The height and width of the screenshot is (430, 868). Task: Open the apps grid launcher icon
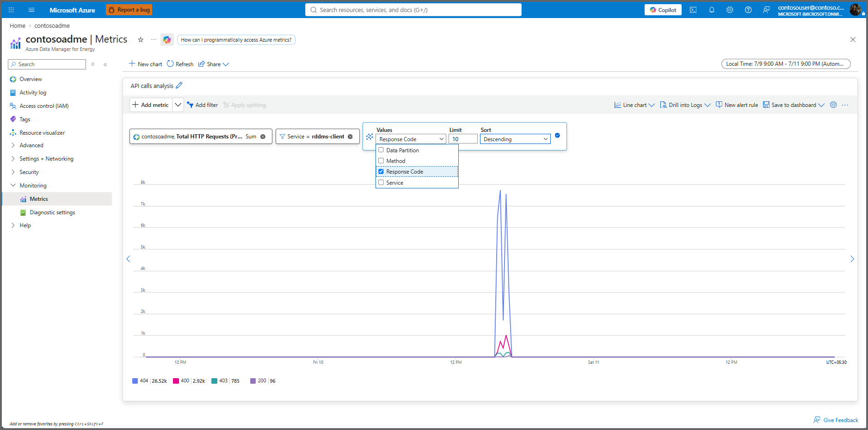pos(11,10)
